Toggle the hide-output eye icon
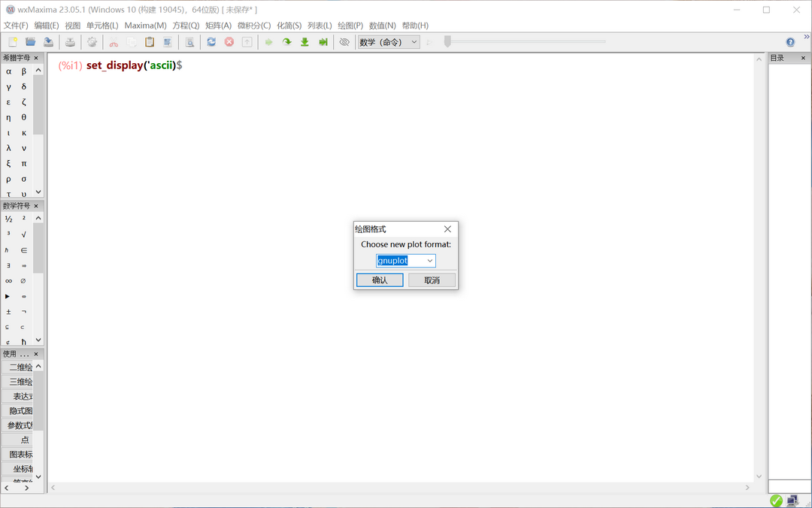The height and width of the screenshot is (508, 812). tap(344, 42)
